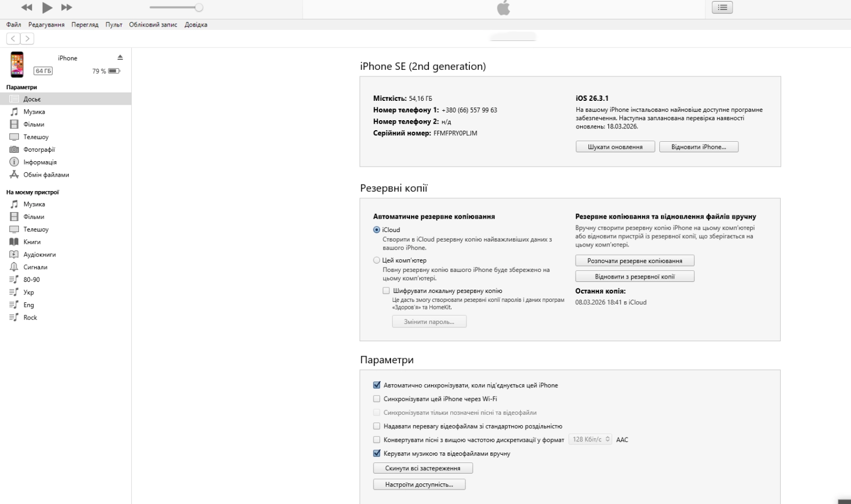The image size is (851, 504).
Task: Open the Довідка menu
Action: pos(196,24)
